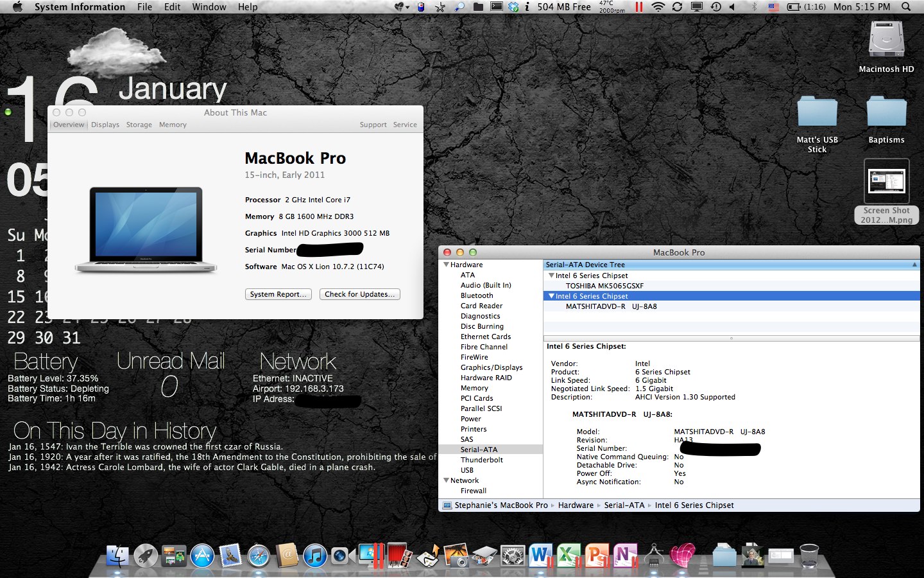Viewport: 924px width, 578px height.
Task: Collapse the highlighted Intel 6 Series Chipset
Action: tap(551, 296)
